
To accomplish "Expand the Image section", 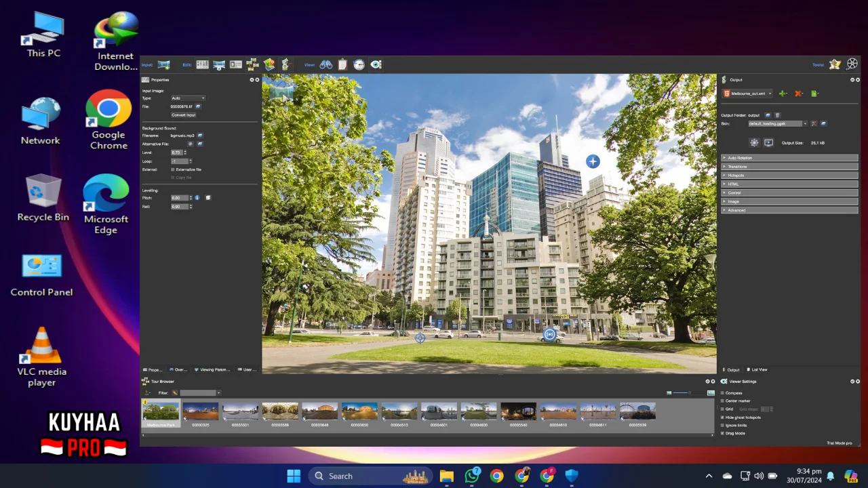I will pyautogui.click(x=790, y=201).
